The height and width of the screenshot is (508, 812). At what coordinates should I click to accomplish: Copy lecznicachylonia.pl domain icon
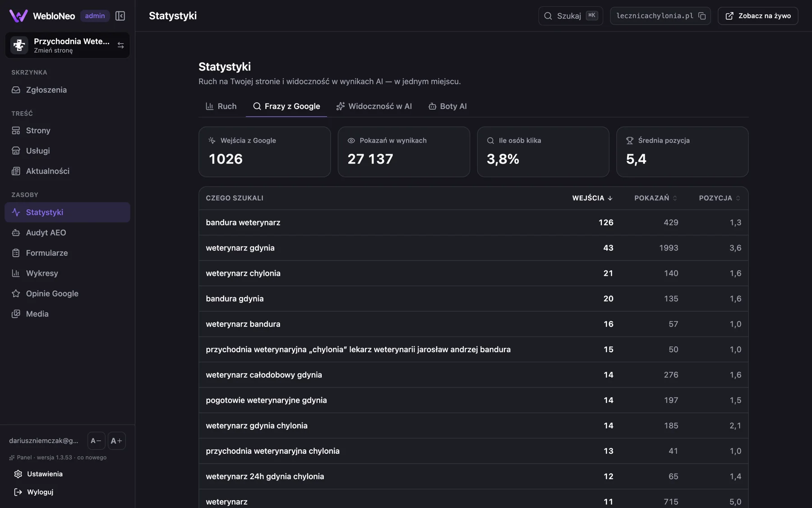[x=702, y=16]
